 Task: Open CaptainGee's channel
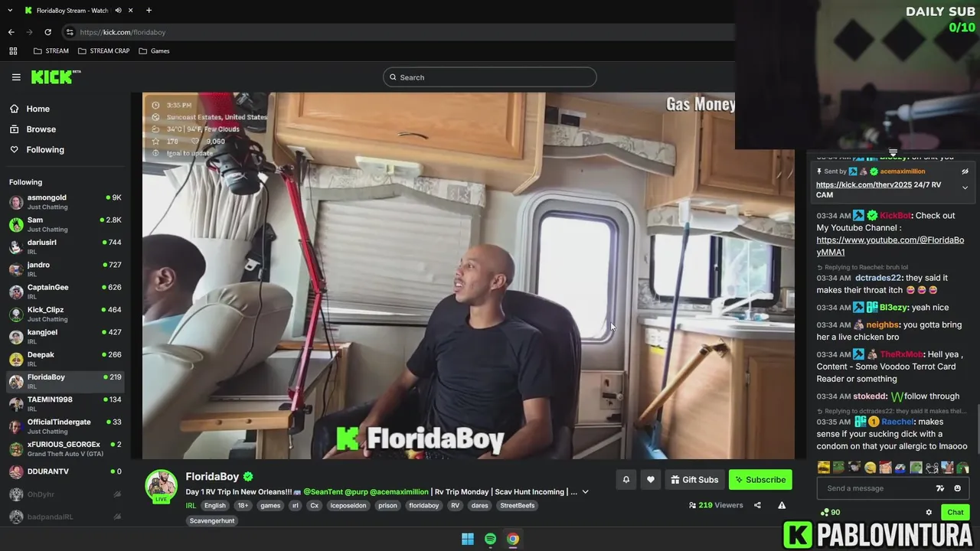coord(65,292)
